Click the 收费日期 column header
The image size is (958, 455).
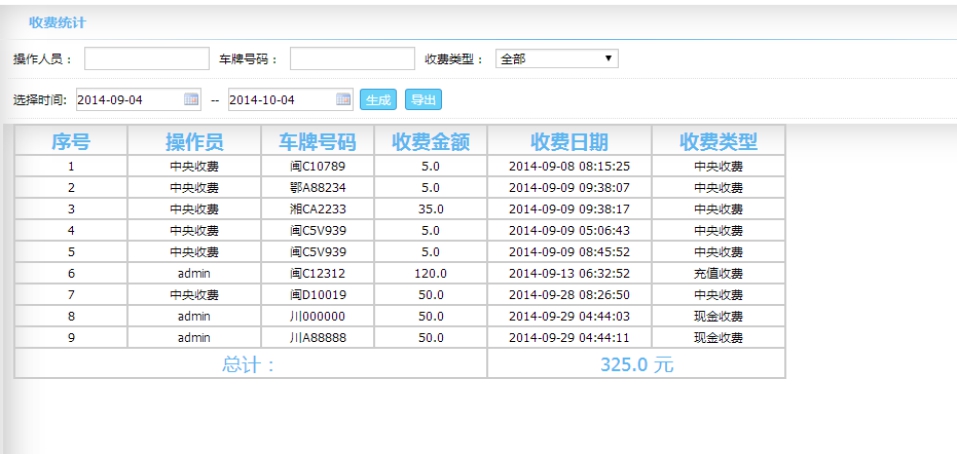pyautogui.click(x=569, y=141)
